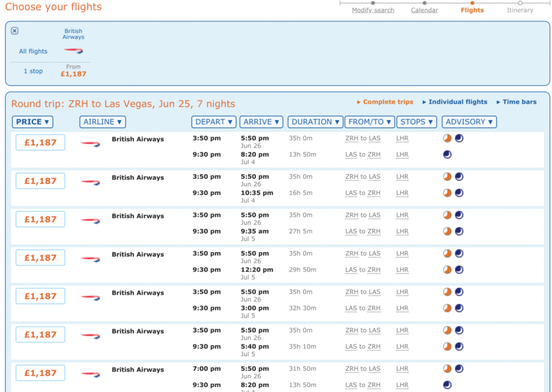Screen dimensions: 552x392
Task: Select the £1,187 fare for the trip departing 7:00 pm
Action: click(40, 373)
